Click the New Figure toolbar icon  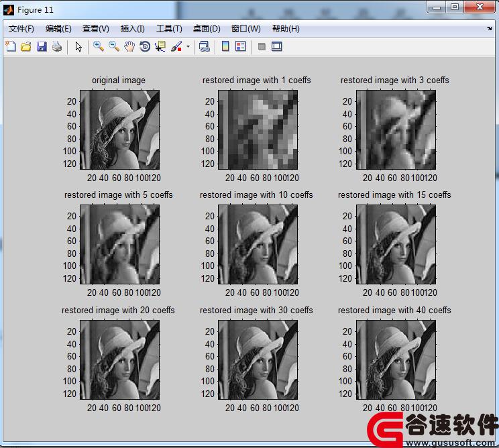(11, 46)
